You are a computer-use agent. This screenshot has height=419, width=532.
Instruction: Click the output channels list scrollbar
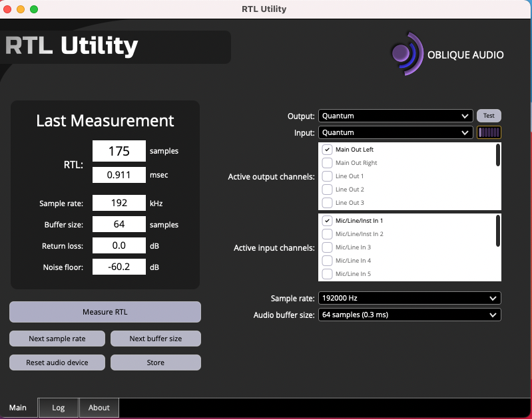point(498,155)
